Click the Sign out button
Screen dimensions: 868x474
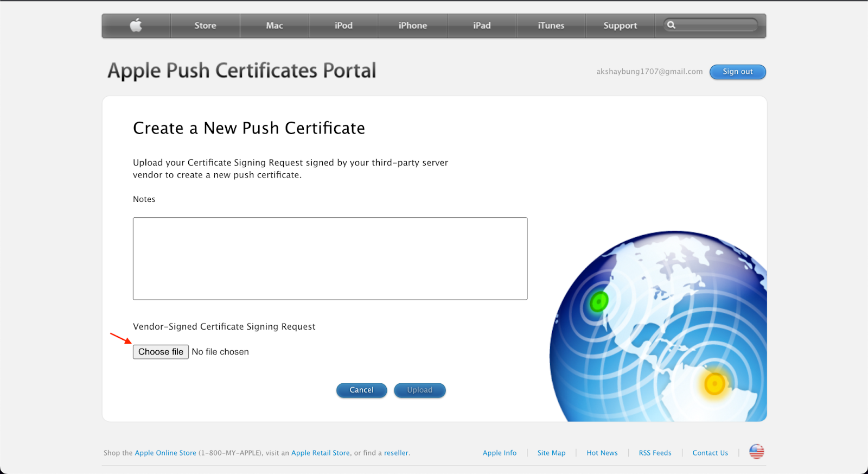tap(738, 72)
